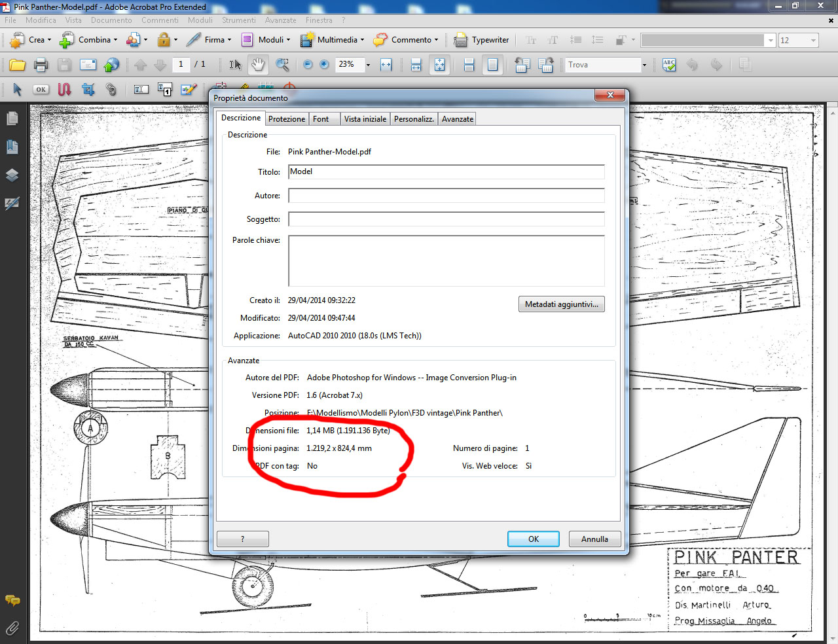Switch to the Protezione tab
The width and height of the screenshot is (838, 644).
pyautogui.click(x=287, y=119)
